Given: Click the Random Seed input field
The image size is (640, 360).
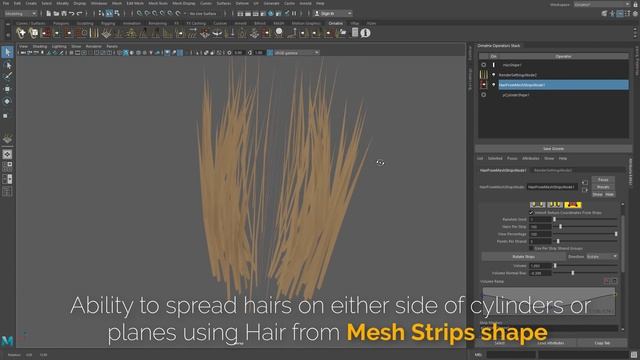Looking at the screenshot, I should click(x=540, y=219).
